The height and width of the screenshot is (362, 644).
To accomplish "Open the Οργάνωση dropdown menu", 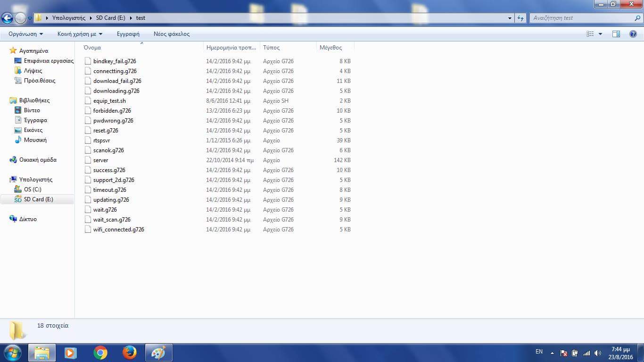I will (26, 34).
